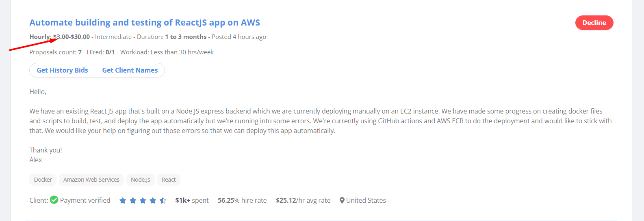Select the Node.js skill tag
Screen dimensions: 644x221
(141, 180)
